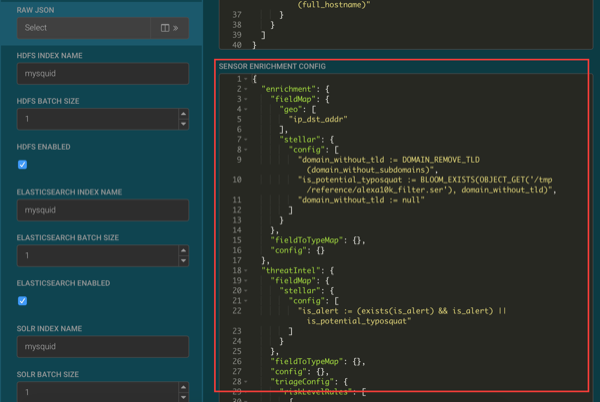Collapse the "config" array fold at line 8
Image resolution: width=600 pixels, height=402 pixels.
pyautogui.click(x=246, y=150)
